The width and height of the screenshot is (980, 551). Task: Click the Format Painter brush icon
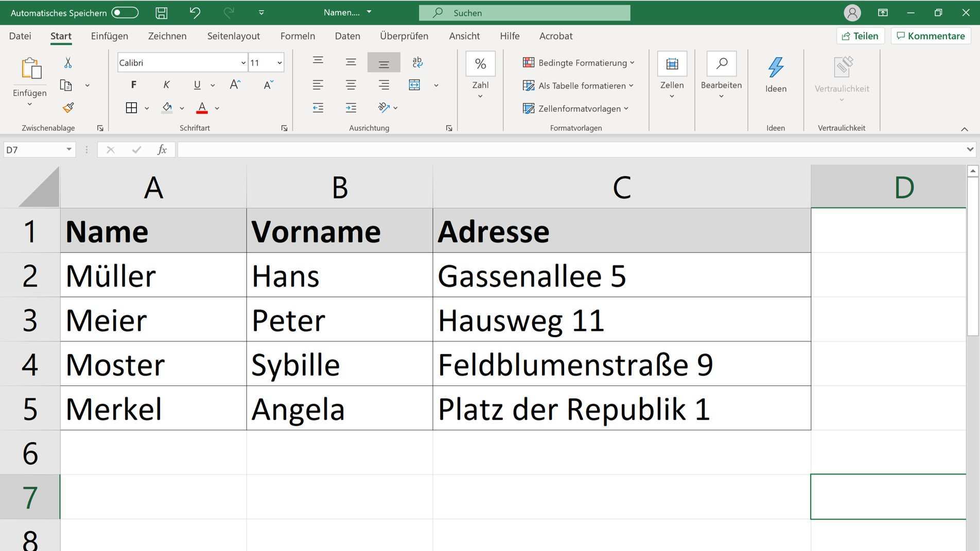(68, 108)
